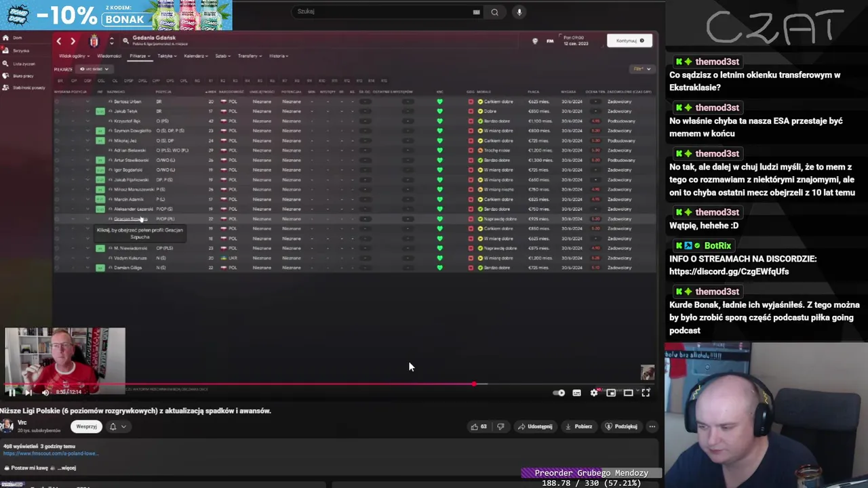Screen dimensions: 868x488
Task: Click the FM search magnifier icon
Action: [x=125, y=41]
